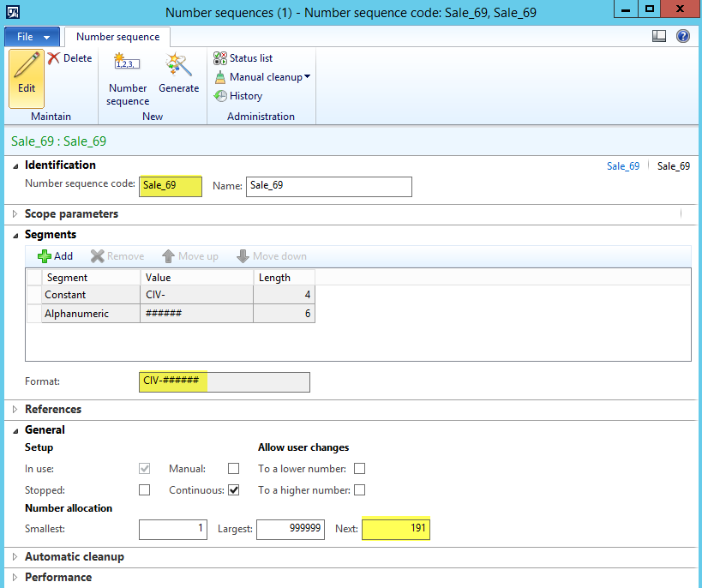Toggle the view layout icon beside help
This screenshot has height=588, width=702.
pyautogui.click(x=659, y=36)
